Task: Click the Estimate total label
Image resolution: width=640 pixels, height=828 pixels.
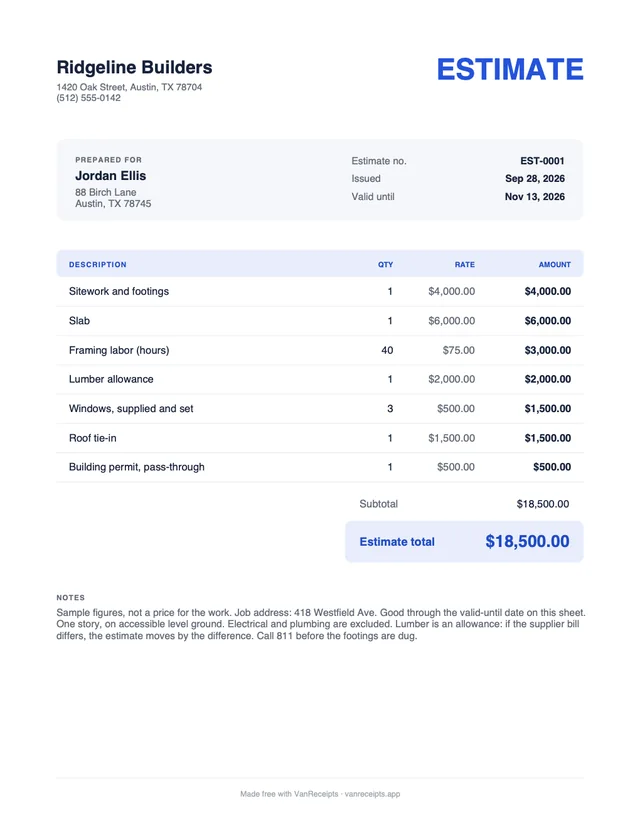Action: point(397,542)
